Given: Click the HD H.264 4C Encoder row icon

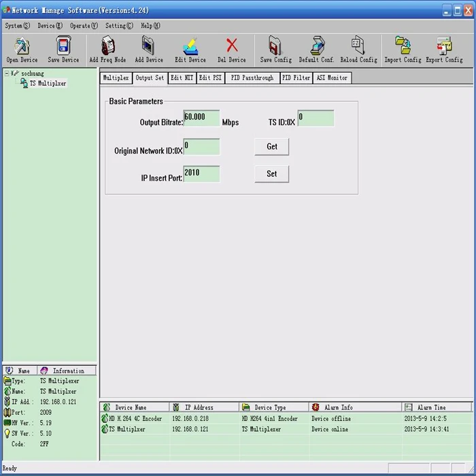Looking at the screenshot, I should point(105,418).
